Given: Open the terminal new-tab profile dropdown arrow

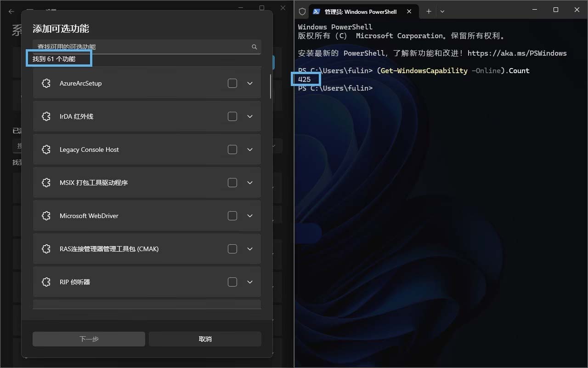Looking at the screenshot, I should point(442,11).
